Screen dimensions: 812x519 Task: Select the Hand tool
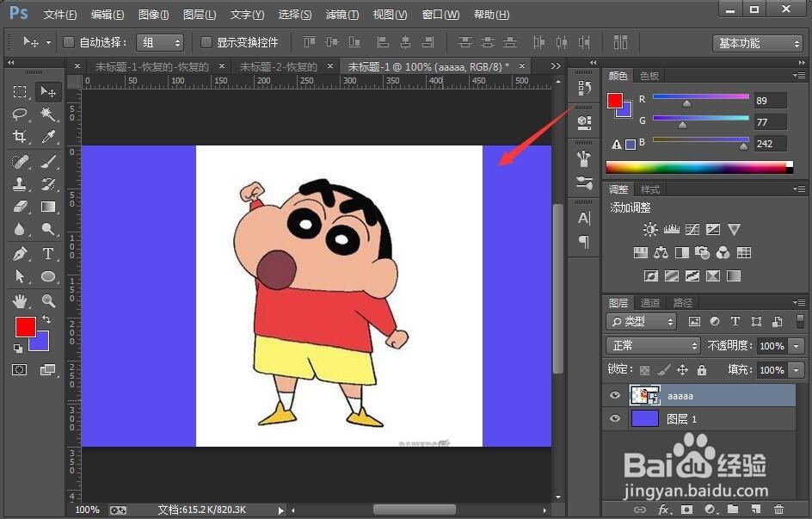pyautogui.click(x=20, y=300)
